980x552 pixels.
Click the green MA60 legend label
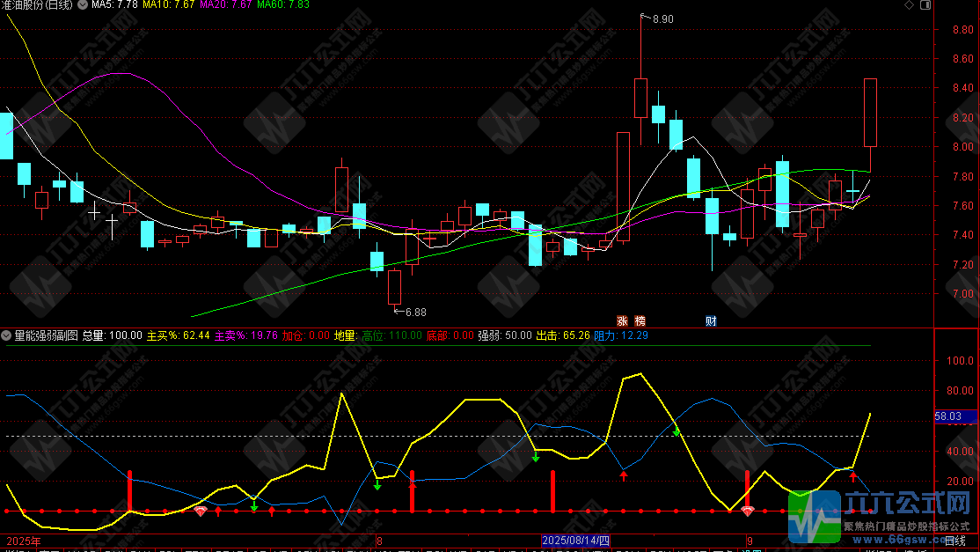coord(283,6)
